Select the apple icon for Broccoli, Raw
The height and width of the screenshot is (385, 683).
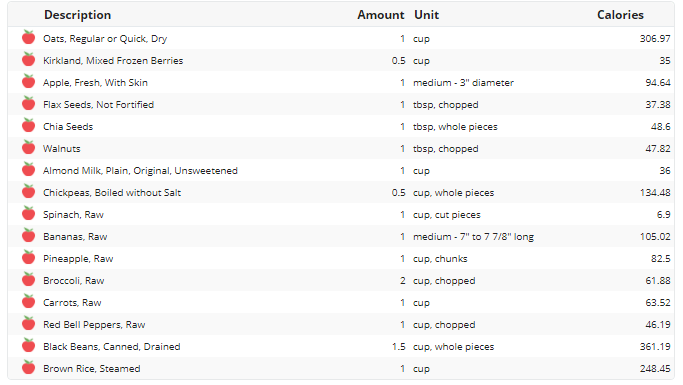point(28,280)
